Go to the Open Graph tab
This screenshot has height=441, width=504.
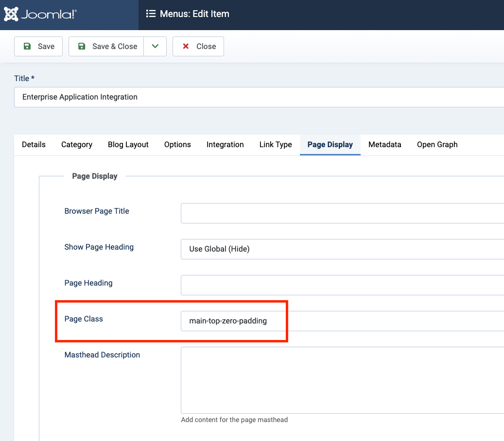pyautogui.click(x=437, y=145)
